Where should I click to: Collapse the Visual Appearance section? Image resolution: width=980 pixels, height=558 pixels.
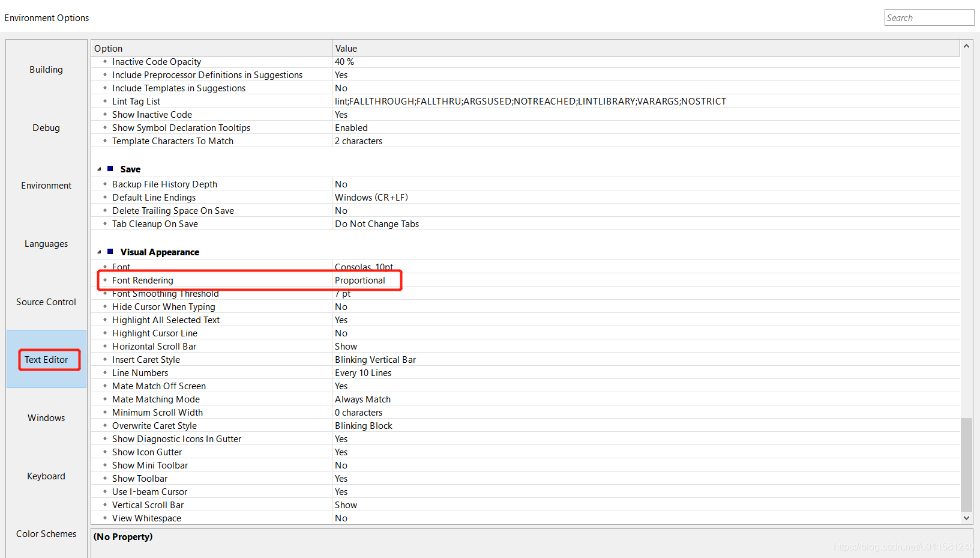[100, 252]
